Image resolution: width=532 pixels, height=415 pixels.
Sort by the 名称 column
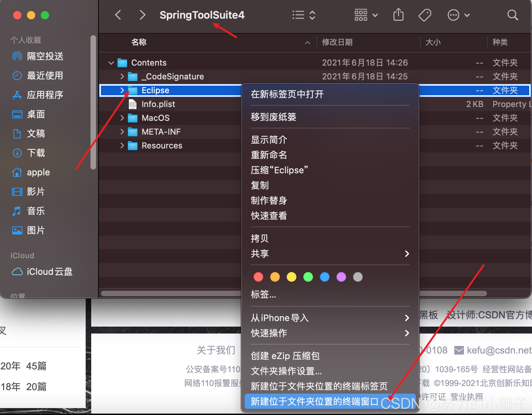click(139, 42)
